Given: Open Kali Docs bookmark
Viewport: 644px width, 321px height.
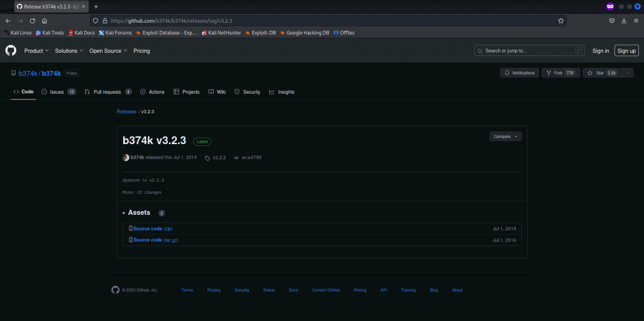Looking at the screenshot, I should pos(81,33).
